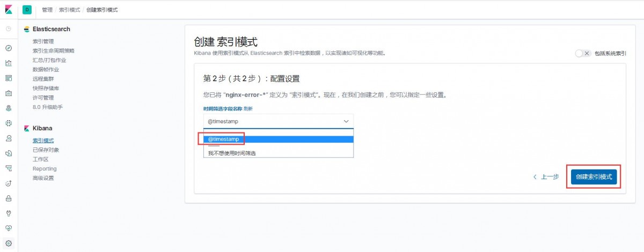
Task: Open Stack Monitoring heartbeat icon
Action: click(9, 228)
